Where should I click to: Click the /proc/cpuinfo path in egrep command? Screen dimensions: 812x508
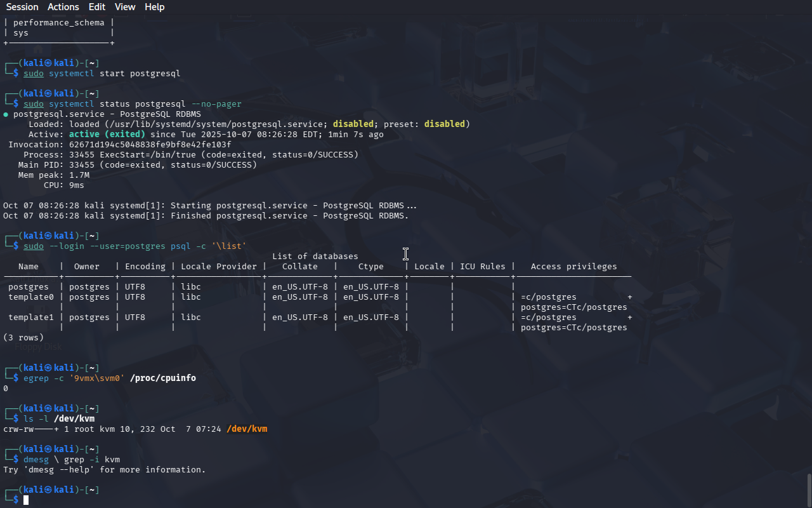(x=162, y=378)
